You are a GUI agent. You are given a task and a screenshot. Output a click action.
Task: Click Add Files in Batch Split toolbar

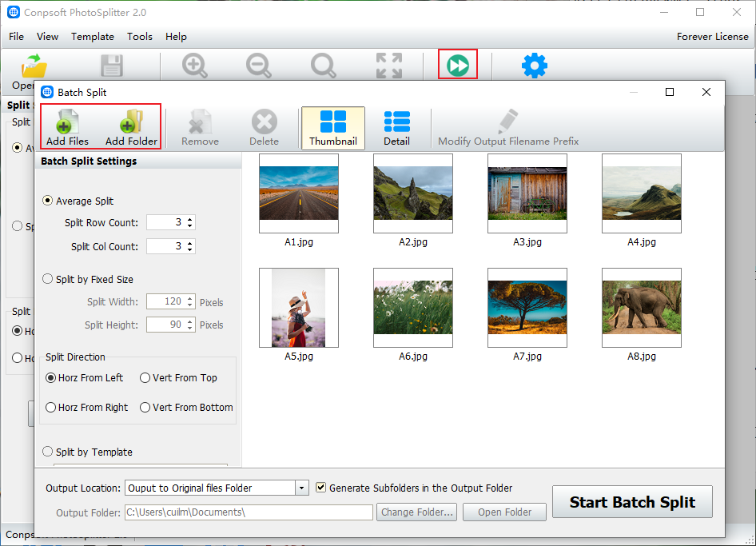pyautogui.click(x=67, y=127)
